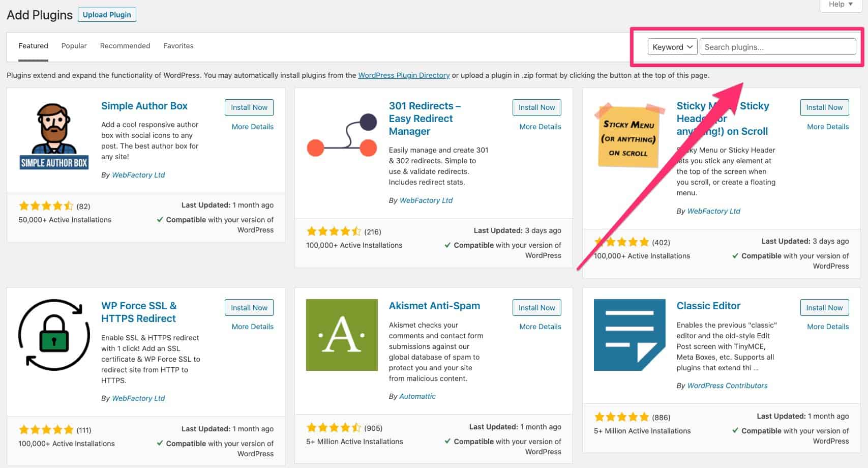Install Now for 301 Redirects plugin

click(537, 107)
